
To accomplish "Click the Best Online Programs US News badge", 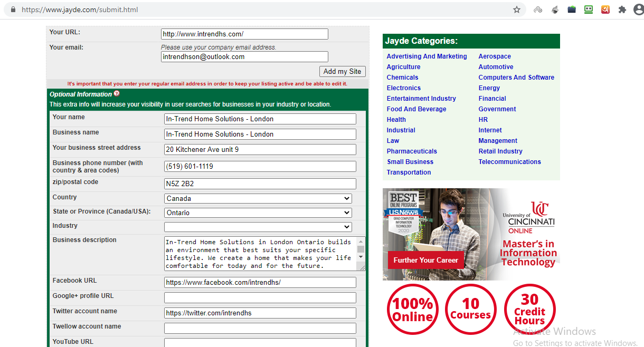I will pyautogui.click(x=404, y=213).
